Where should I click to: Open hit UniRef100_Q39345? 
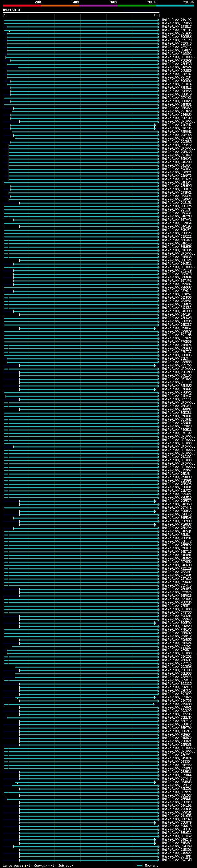click(x=177, y=43)
